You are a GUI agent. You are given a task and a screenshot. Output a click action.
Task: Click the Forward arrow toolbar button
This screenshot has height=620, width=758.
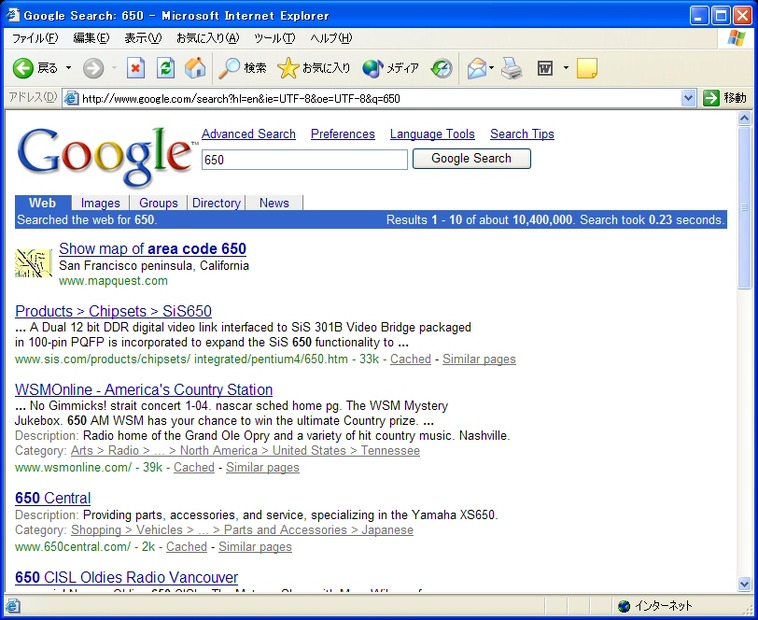click(x=93, y=68)
